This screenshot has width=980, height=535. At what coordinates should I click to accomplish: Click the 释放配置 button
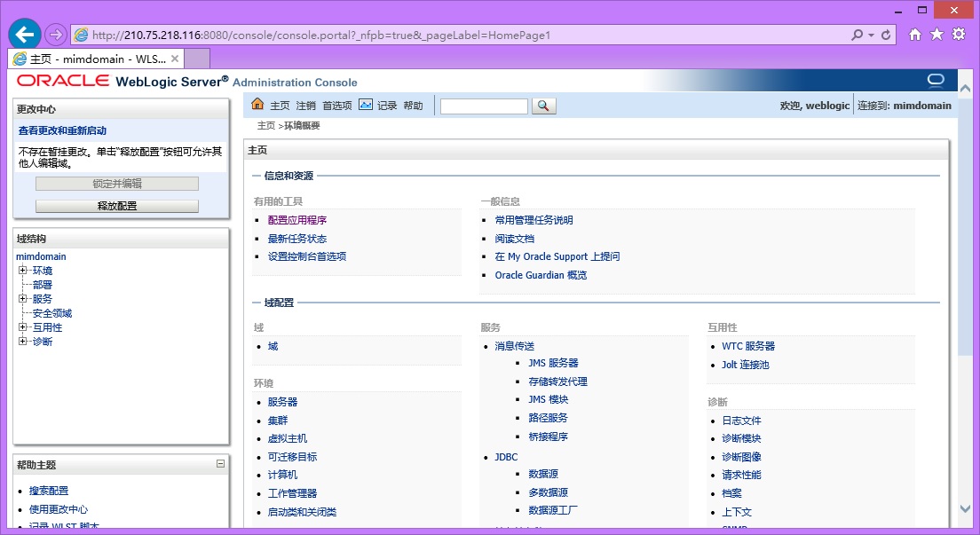117,206
